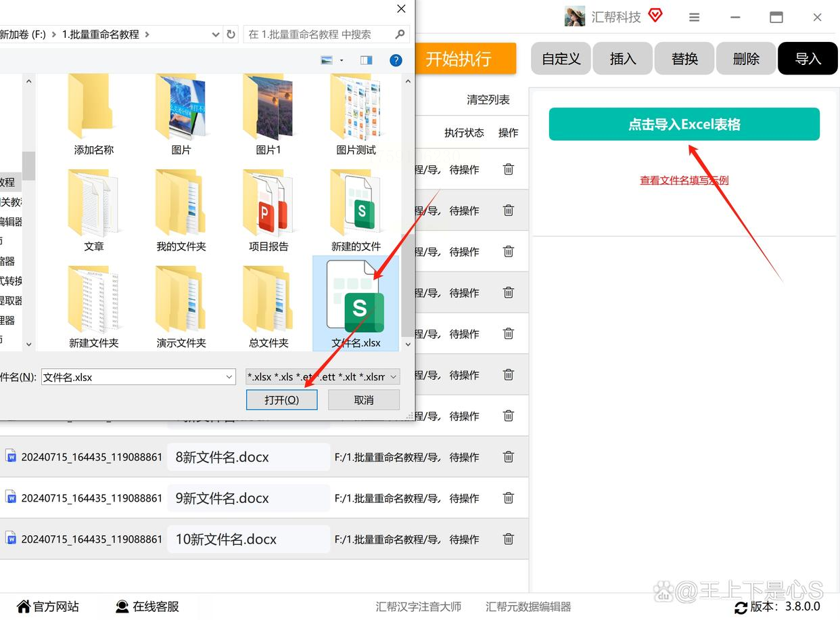The image size is (840, 620).
Task: Select the 文件名.xlsx spreadsheet file
Action: [x=356, y=303]
